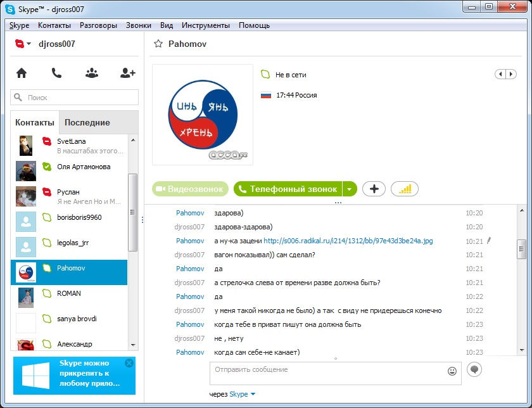Click the Отправить сообщение text box
This screenshot has width=532, height=408.
click(335, 373)
